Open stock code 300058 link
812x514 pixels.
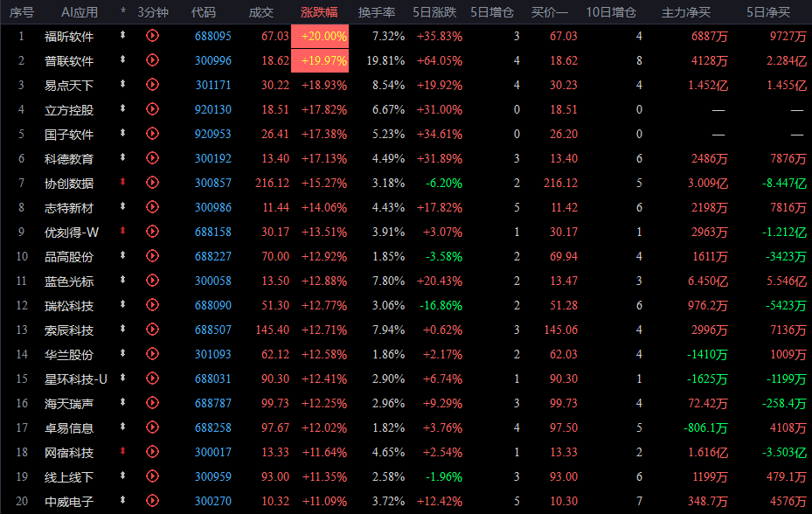pos(213,281)
